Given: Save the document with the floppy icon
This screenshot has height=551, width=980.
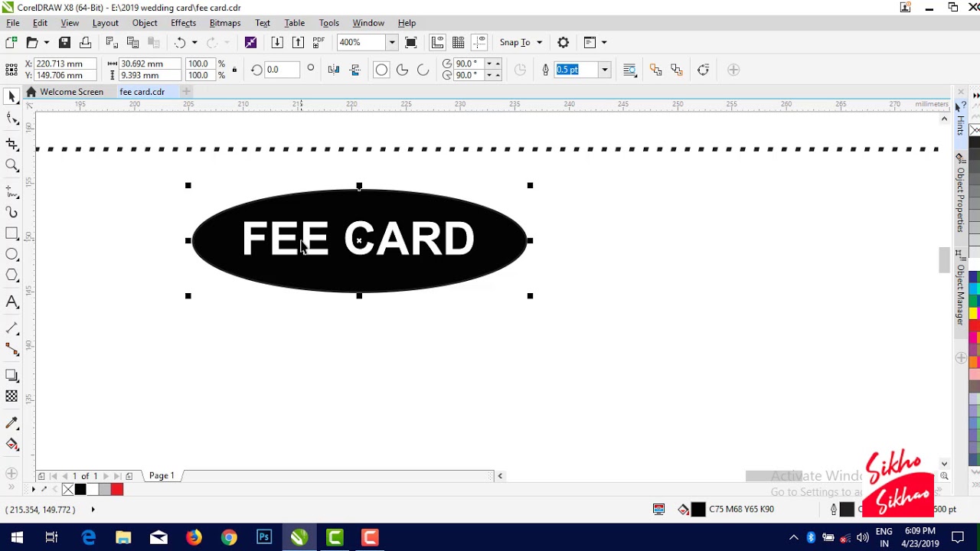Looking at the screenshot, I should point(64,43).
